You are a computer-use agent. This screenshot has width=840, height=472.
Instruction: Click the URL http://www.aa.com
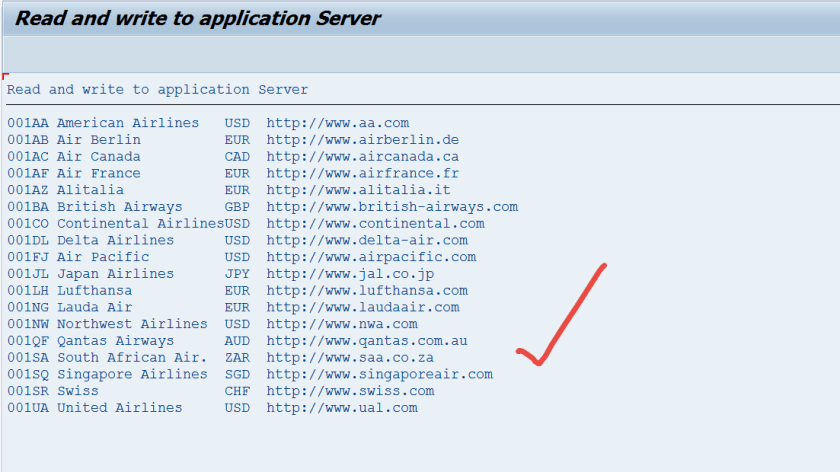click(338, 123)
